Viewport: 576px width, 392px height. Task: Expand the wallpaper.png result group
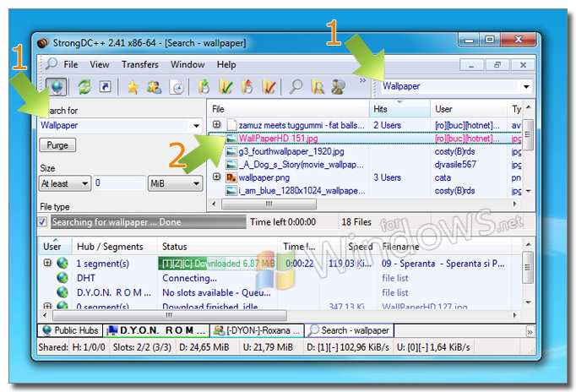(217, 177)
